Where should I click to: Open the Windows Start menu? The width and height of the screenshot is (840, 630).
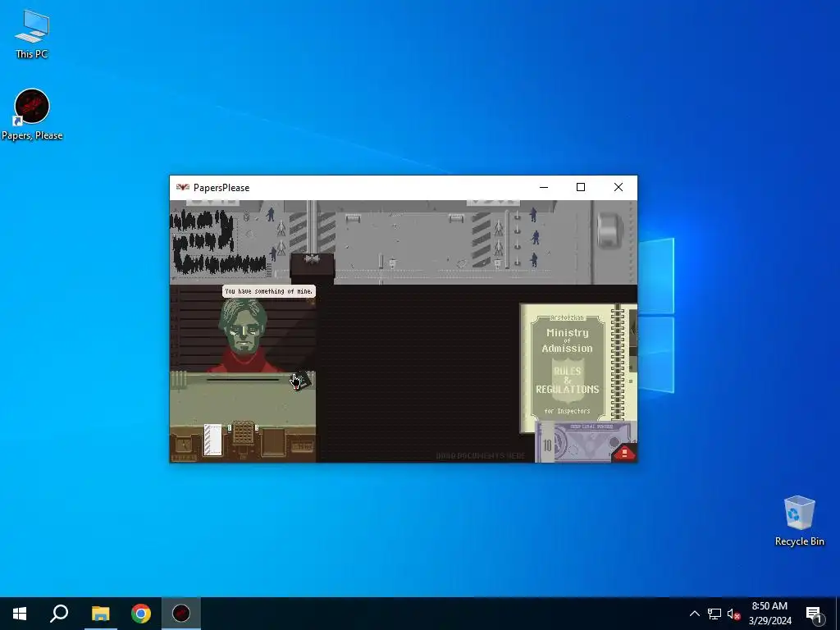(20, 614)
